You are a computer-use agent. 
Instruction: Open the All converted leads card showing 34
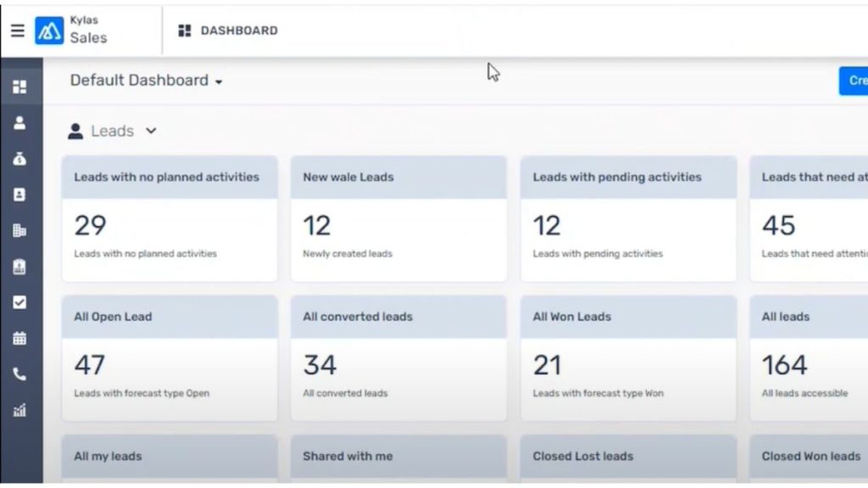click(398, 358)
